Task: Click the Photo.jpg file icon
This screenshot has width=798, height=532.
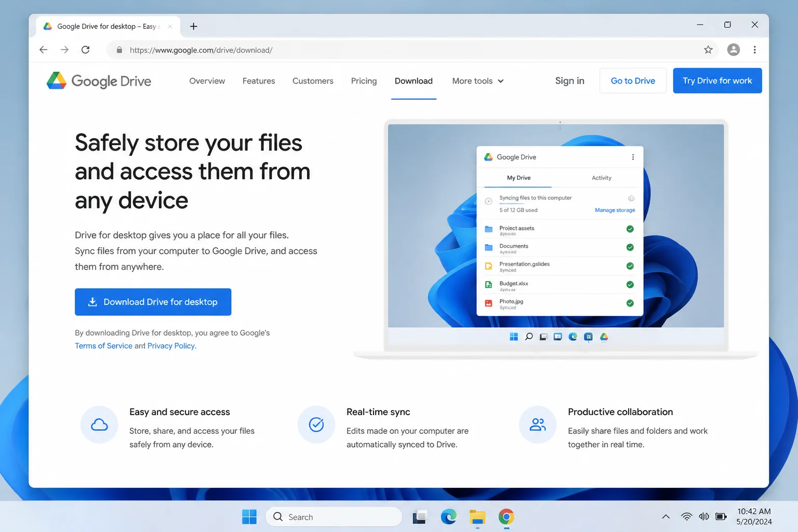Action: pyautogui.click(x=488, y=303)
